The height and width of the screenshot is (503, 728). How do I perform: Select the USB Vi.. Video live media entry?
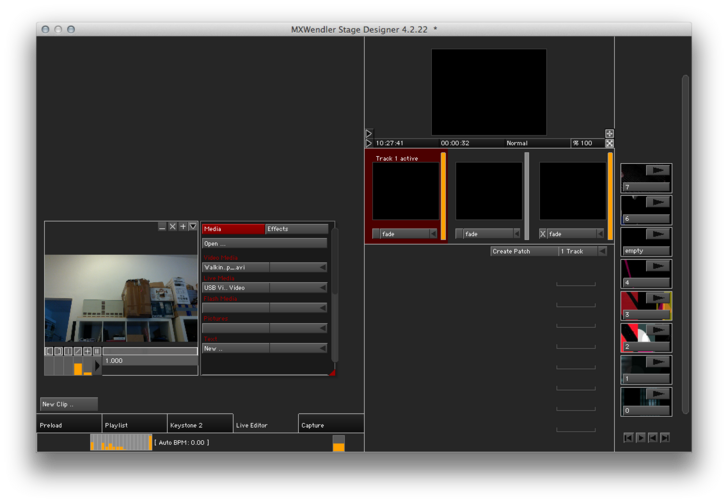[x=235, y=288]
